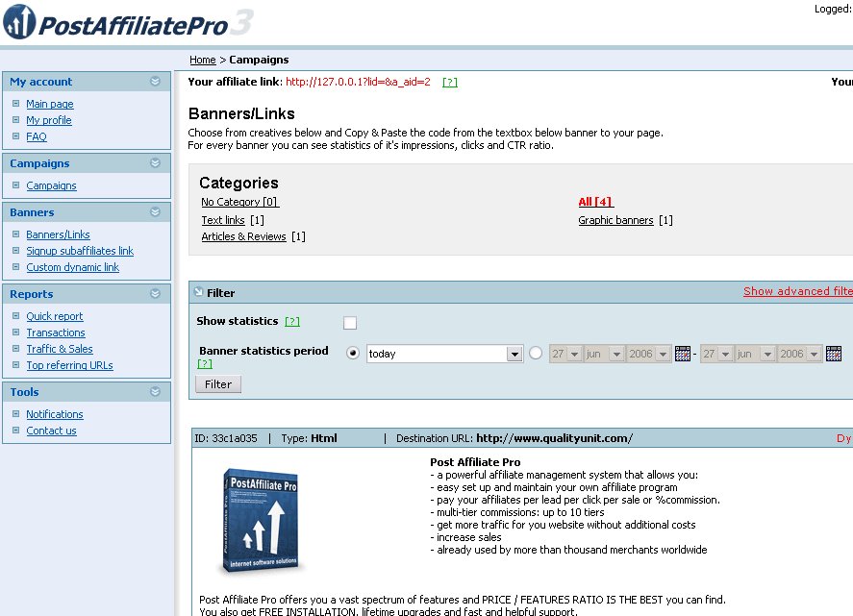
Task: Open the today period dropdown
Action: pos(445,354)
